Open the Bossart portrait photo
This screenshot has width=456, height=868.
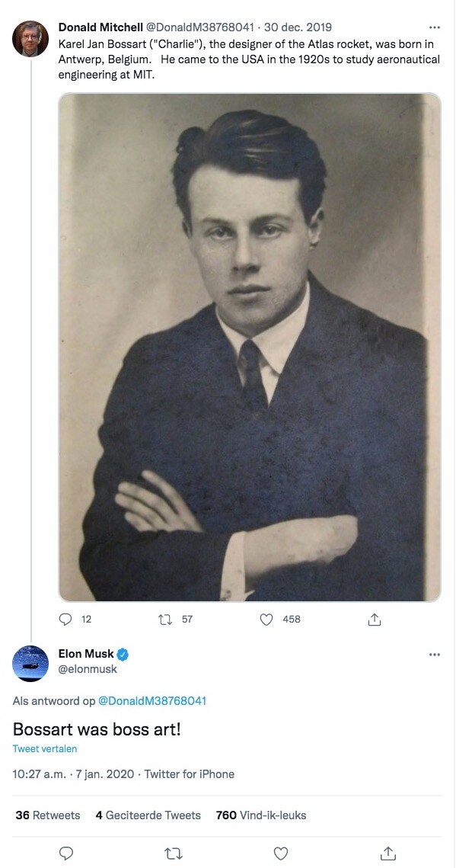[250, 347]
